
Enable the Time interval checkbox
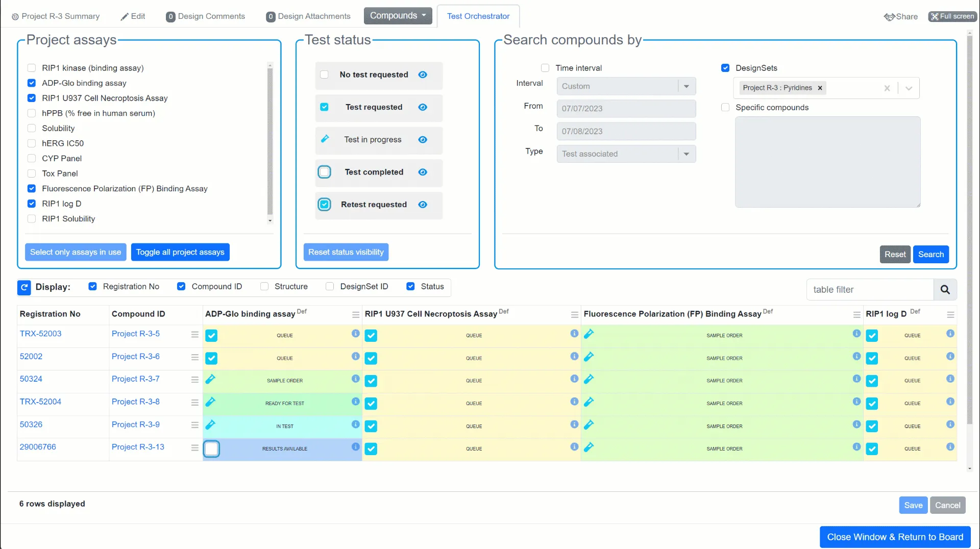tap(545, 68)
